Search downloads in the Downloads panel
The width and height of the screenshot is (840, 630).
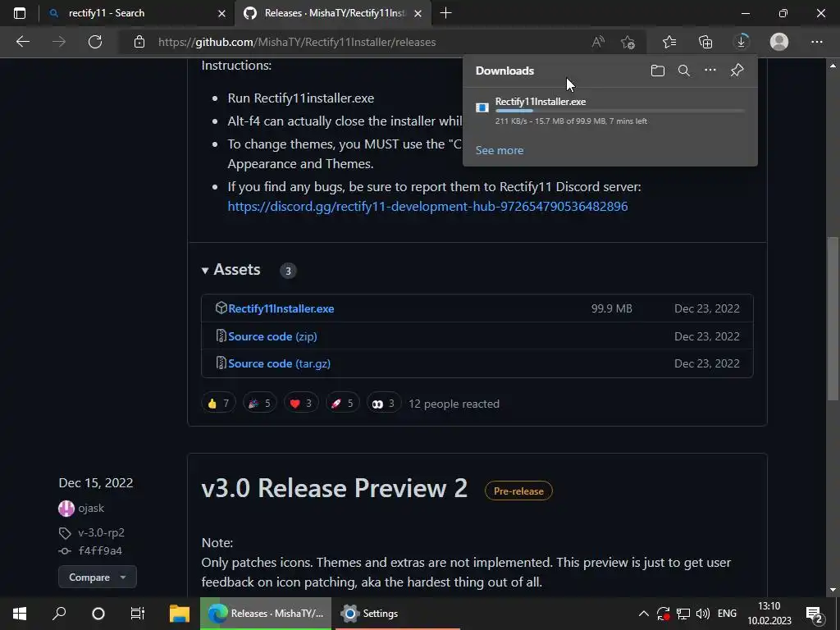tap(683, 71)
